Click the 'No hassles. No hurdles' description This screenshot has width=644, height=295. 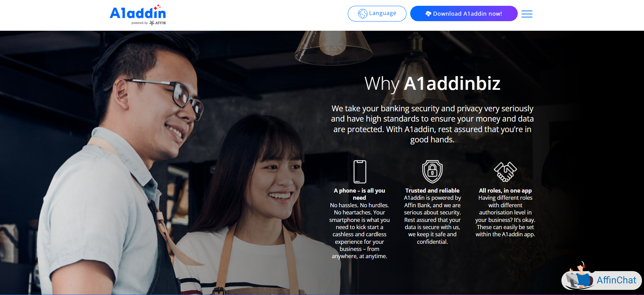point(359,230)
